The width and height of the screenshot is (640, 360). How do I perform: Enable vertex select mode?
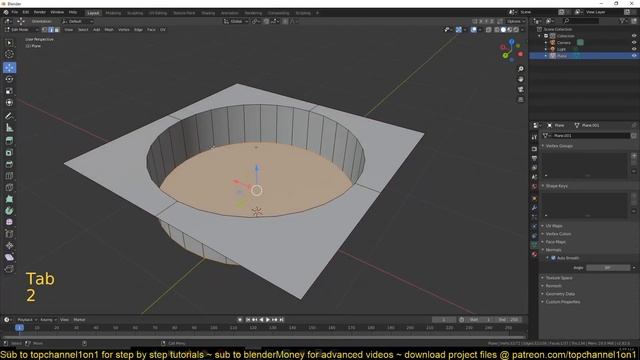click(44, 30)
